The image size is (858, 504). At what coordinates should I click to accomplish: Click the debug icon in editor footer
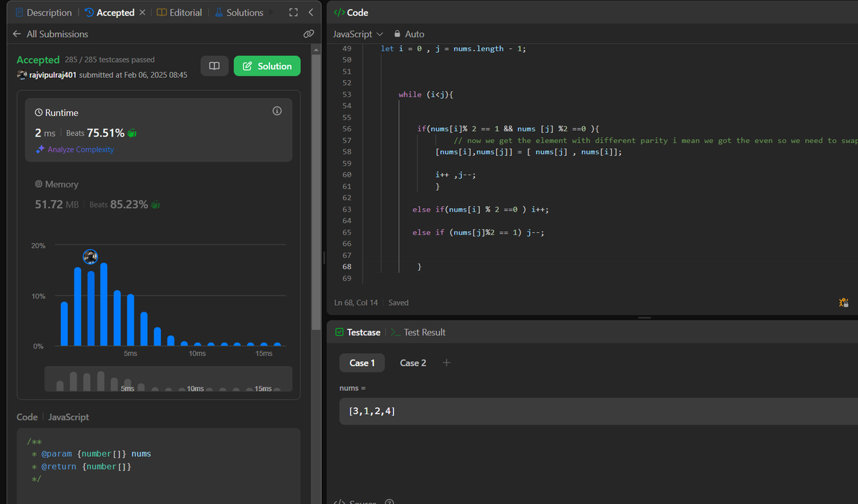[844, 303]
